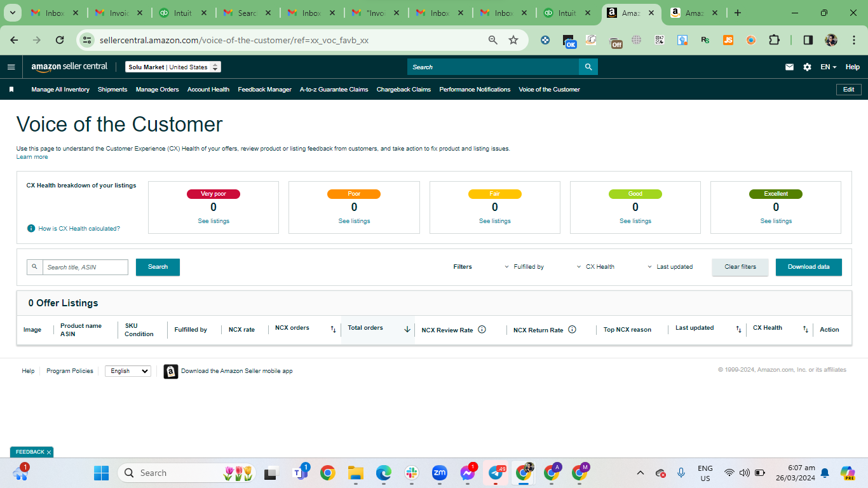Screen dimensions: 868x488
Task: Close the FEEDBACK tab with its X
Action: (x=49, y=452)
